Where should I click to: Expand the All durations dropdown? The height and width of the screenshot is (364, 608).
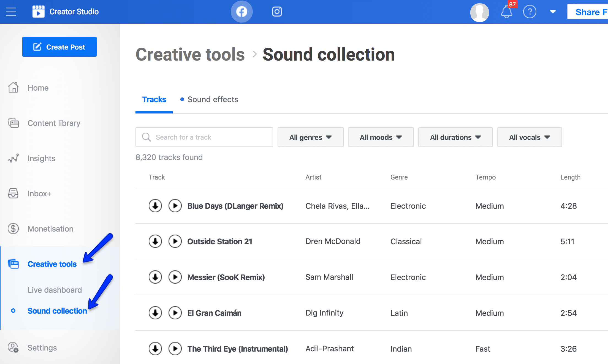455,137
